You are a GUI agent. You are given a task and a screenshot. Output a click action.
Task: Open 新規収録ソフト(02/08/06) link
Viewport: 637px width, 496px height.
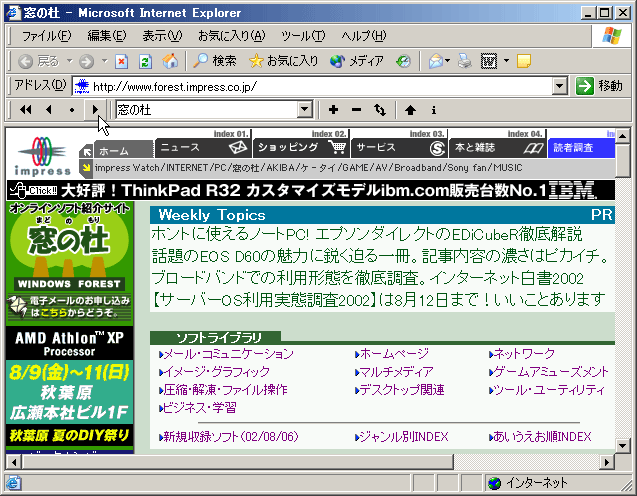(x=229, y=437)
